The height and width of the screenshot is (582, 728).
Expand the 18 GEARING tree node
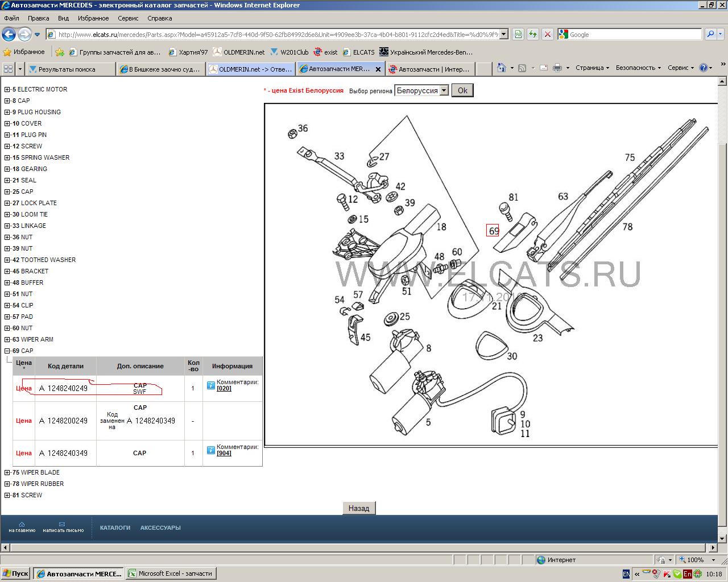coord(7,169)
